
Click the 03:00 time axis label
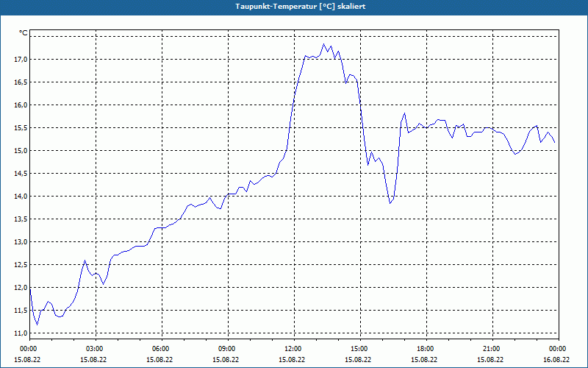[96, 348]
